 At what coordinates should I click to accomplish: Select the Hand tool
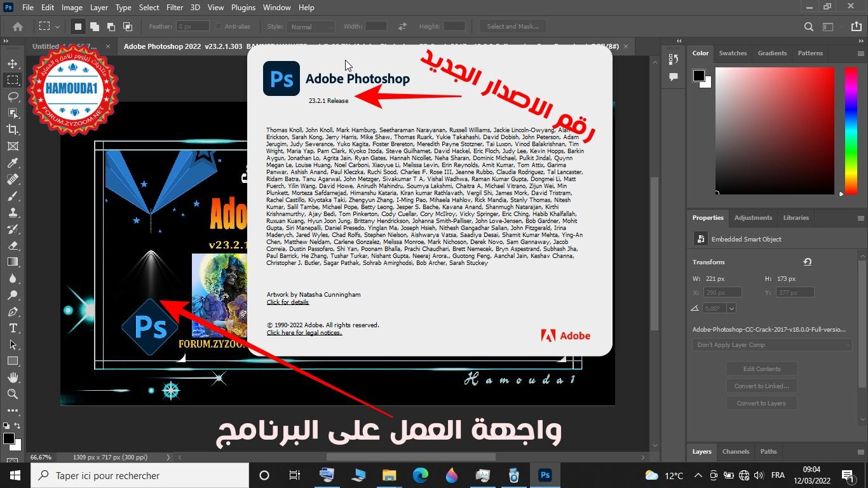(13, 377)
